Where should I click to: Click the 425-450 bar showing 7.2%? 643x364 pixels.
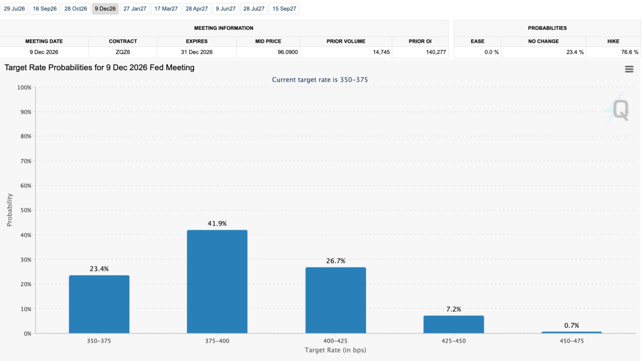point(454,324)
